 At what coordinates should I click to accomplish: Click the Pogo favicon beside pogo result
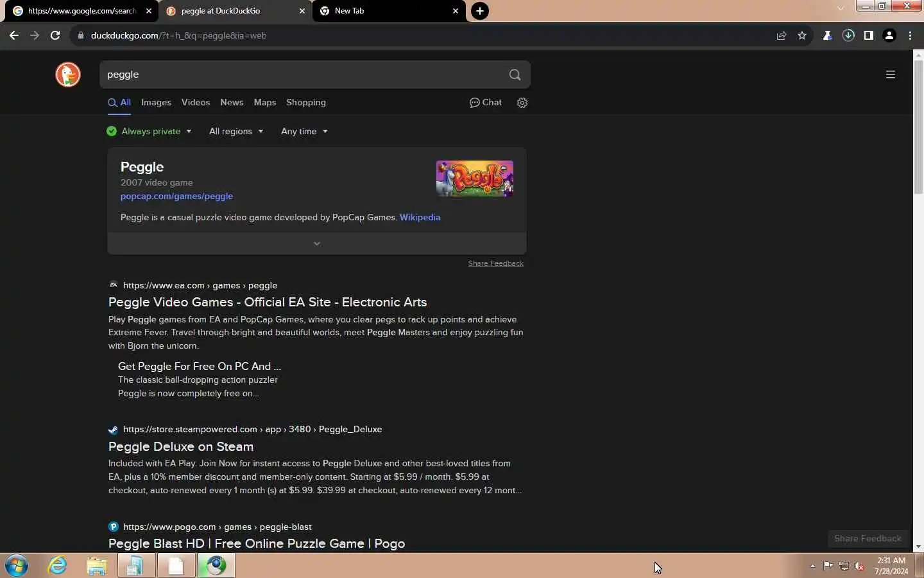pyautogui.click(x=114, y=527)
